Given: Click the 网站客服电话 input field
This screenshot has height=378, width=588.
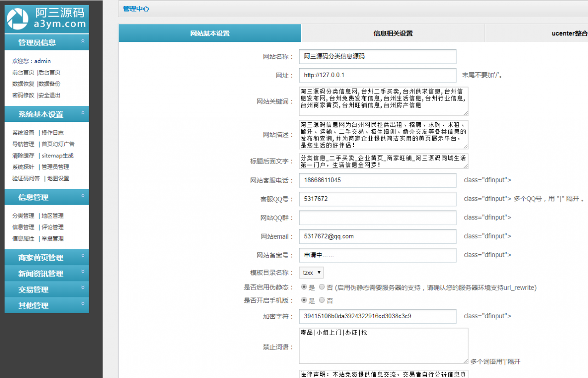Looking at the screenshot, I should pos(378,180).
